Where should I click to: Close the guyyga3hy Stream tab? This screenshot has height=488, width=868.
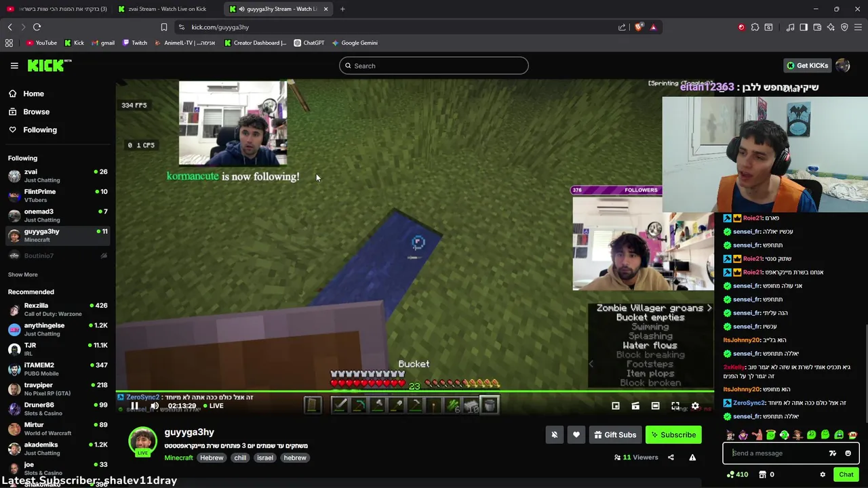[x=325, y=9]
